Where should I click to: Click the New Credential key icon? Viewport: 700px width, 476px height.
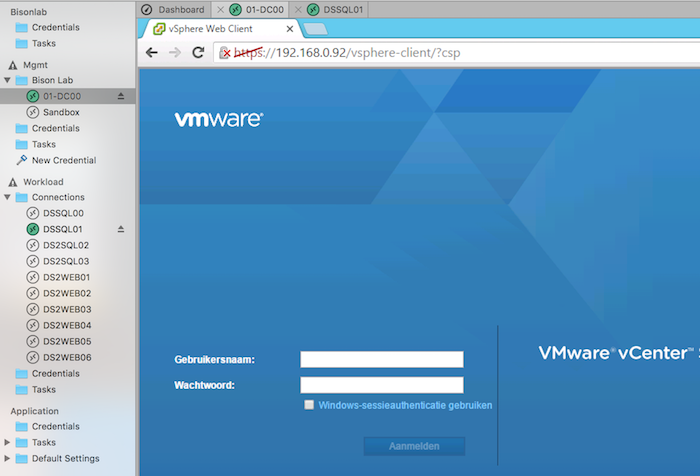(x=22, y=160)
